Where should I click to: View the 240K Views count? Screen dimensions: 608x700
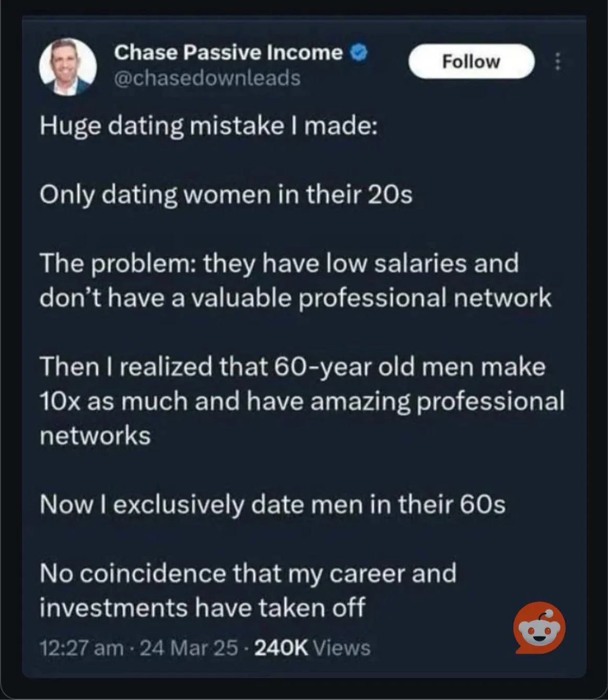click(x=312, y=648)
